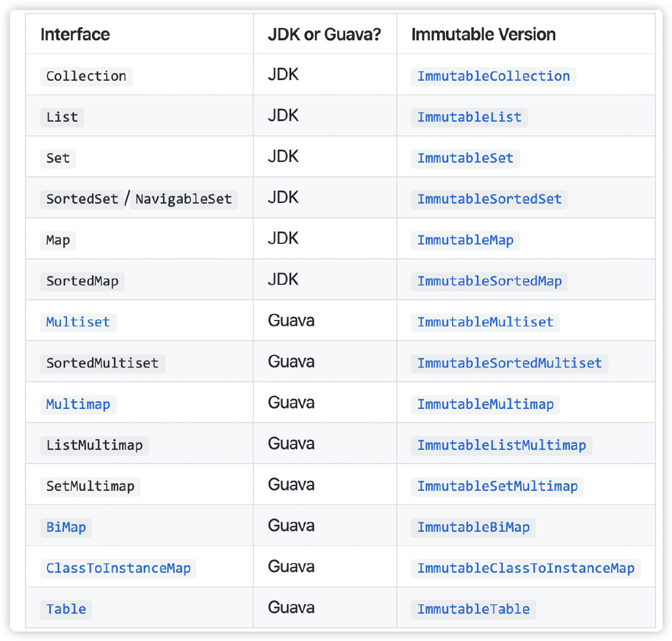Viewport: 672px width, 641px height.
Task: Click the ImmutableList link
Action: (469, 117)
